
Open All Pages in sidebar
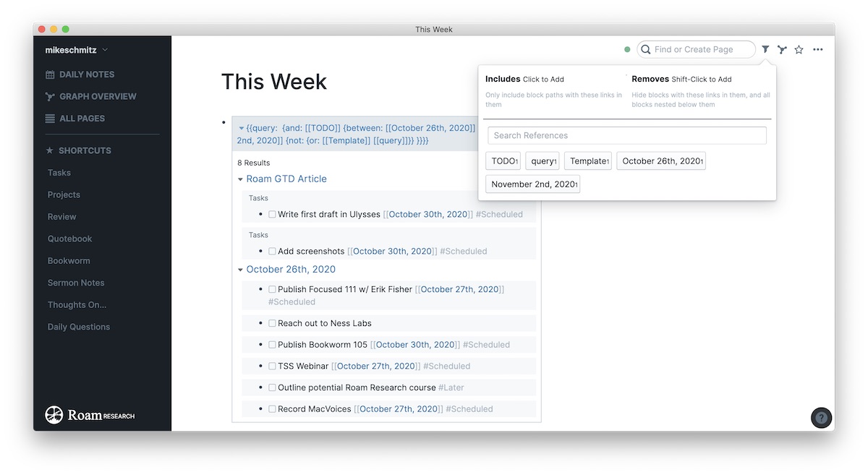click(82, 119)
